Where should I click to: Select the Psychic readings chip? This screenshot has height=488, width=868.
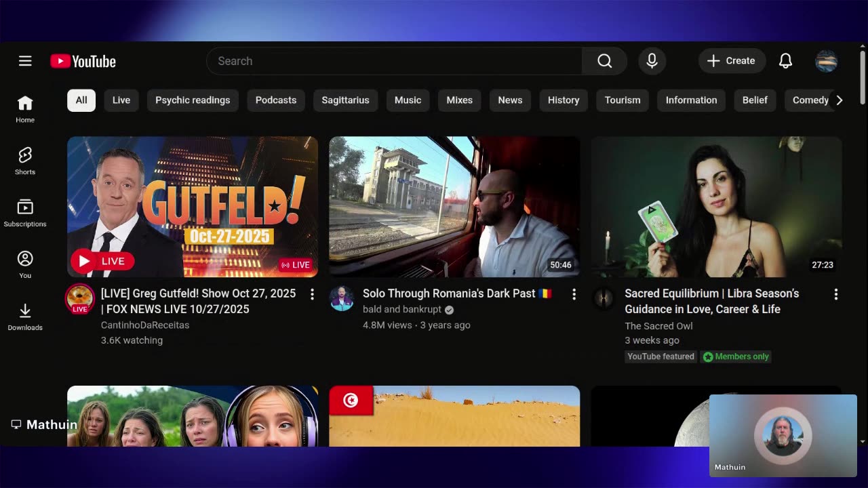193,100
